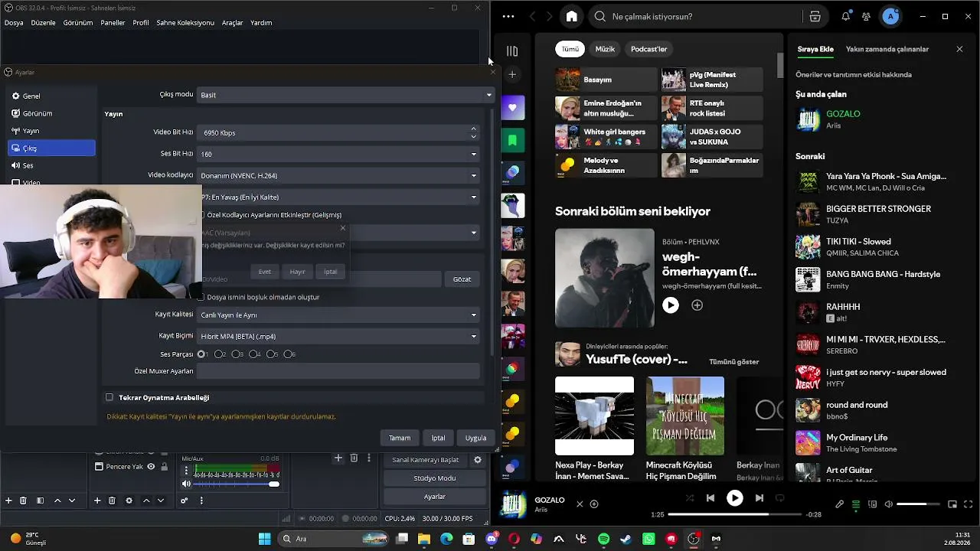Hide GOZALO with the X icon
The height and width of the screenshot is (551, 980).
580,504
